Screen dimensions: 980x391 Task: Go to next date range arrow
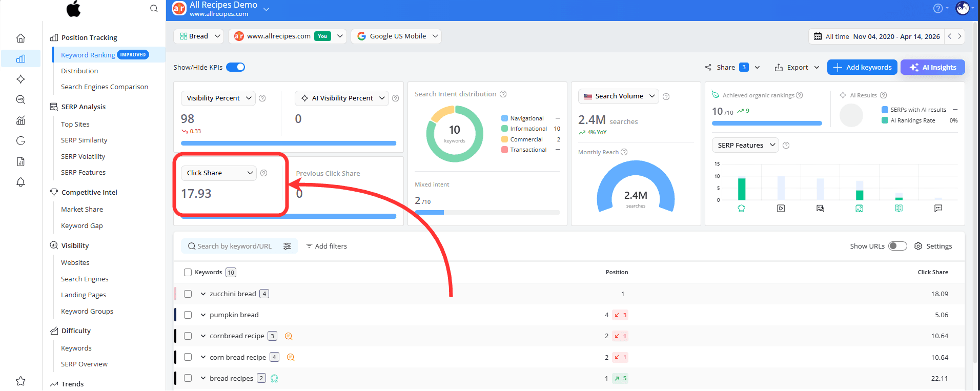click(959, 36)
